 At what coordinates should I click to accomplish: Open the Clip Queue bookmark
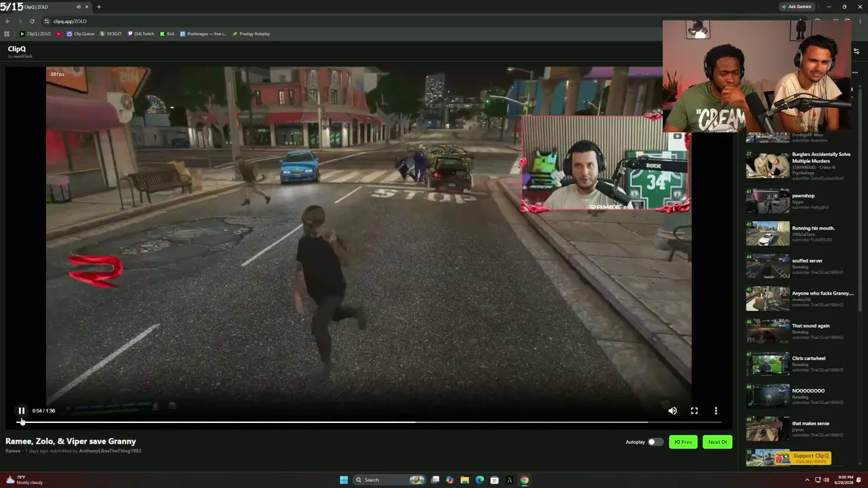pyautogui.click(x=81, y=34)
